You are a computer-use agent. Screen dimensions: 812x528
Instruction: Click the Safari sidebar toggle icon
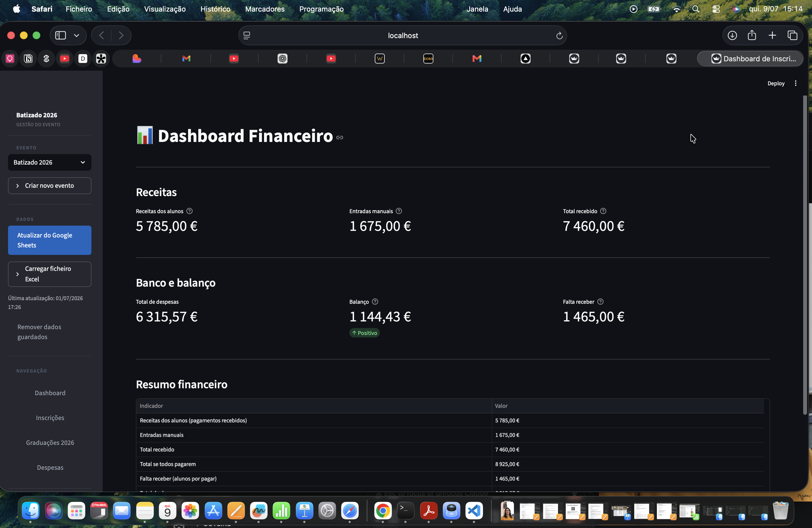[60, 35]
